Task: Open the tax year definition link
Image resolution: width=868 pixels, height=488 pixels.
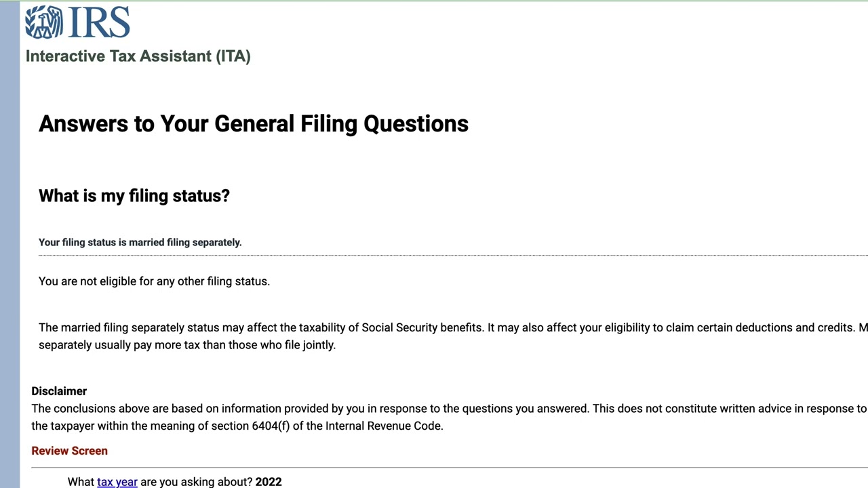Action: click(x=117, y=482)
